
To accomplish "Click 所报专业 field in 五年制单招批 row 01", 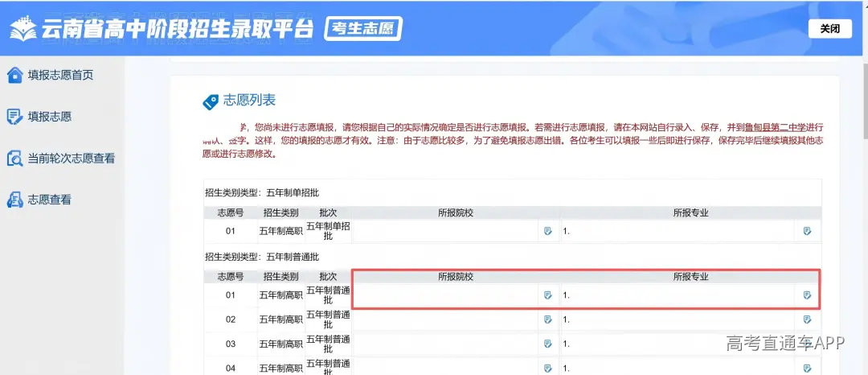I will pos(678,231).
